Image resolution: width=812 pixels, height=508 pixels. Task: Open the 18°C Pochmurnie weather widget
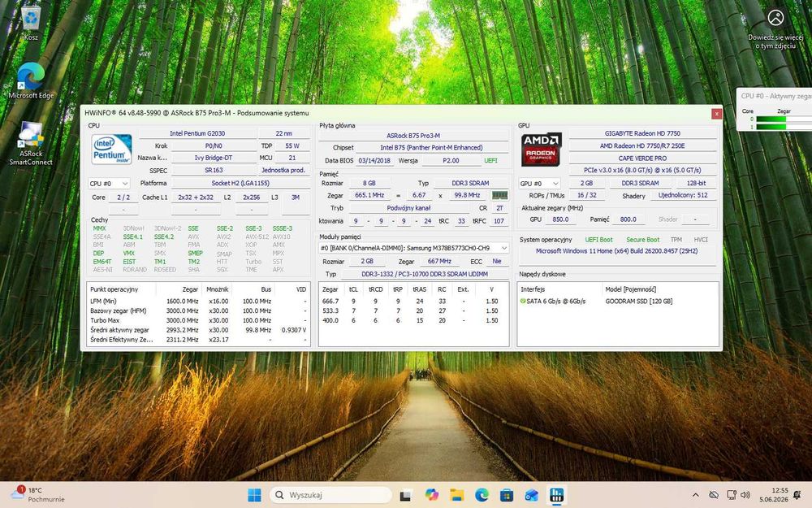[x=38, y=494]
